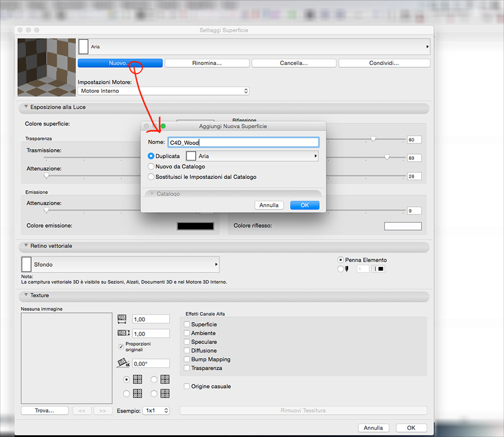
Task: Click the texture rotation angle icon
Action: coord(122,363)
